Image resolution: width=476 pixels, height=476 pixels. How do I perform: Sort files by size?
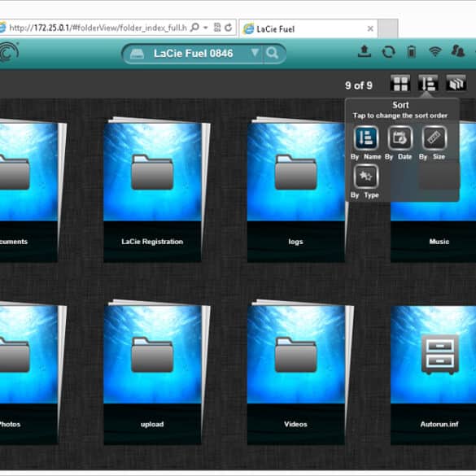[x=435, y=138]
